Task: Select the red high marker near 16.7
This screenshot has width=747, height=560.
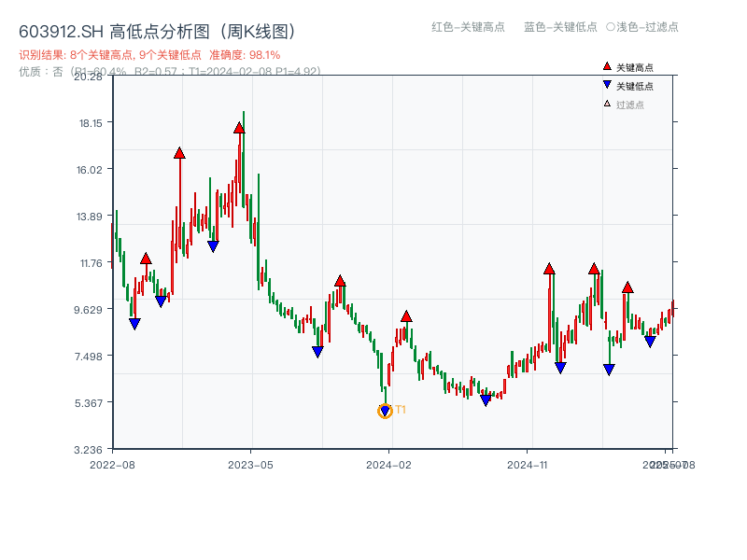Action: (179, 153)
